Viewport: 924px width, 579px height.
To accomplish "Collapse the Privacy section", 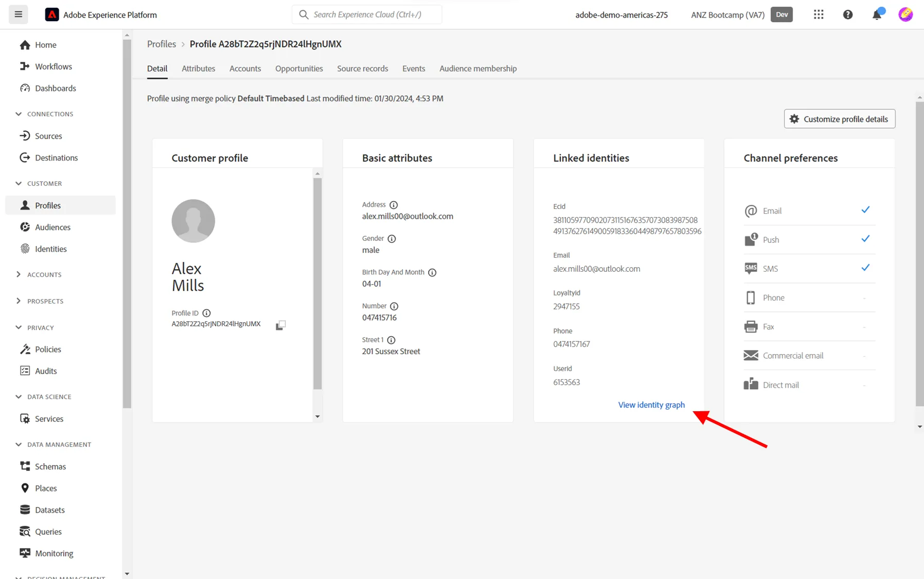I will click(19, 327).
